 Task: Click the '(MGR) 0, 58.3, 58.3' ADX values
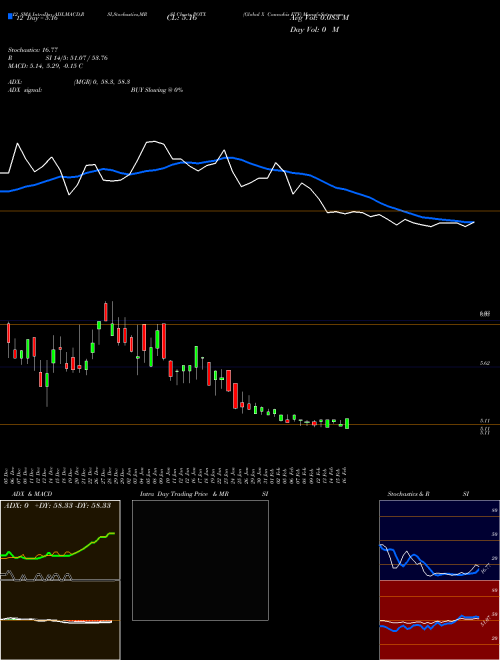pyautogui.click(x=101, y=82)
